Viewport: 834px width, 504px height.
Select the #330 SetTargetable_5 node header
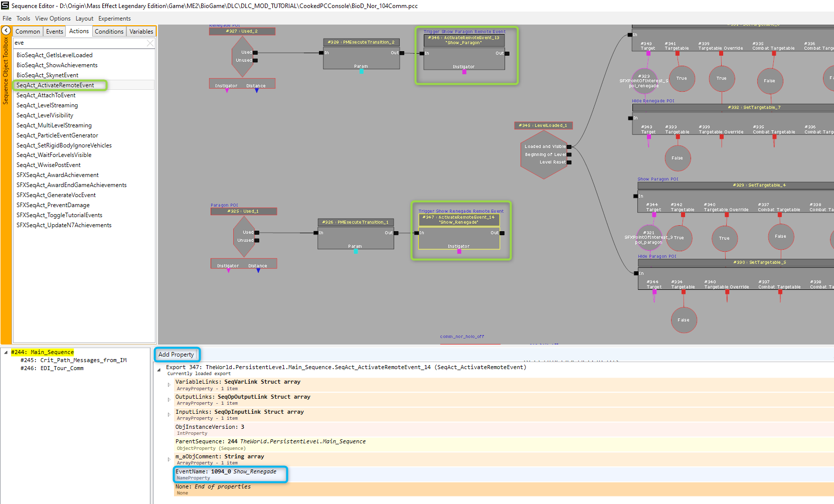click(736, 262)
